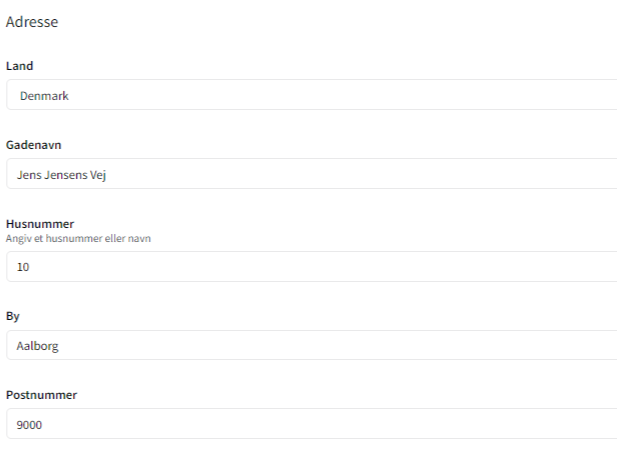This screenshot has height=463, width=617.
Task: Click the "Angiv et husnummer eller navn" hint
Action: (78, 238)
